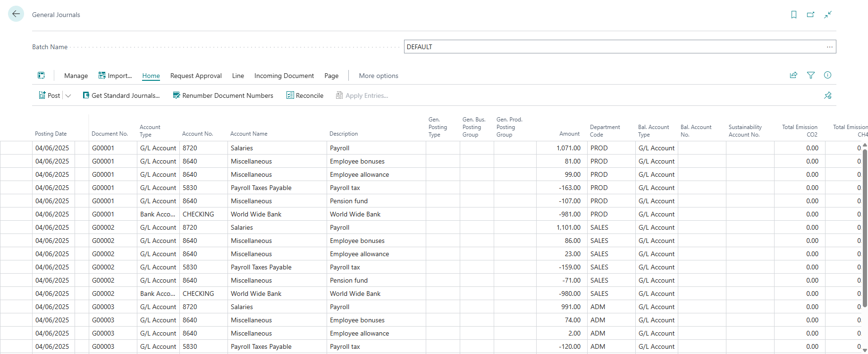This screenshot has width=868, height=354.
Task: Click amount 86.00 cell
Action: tap(562, 241)
